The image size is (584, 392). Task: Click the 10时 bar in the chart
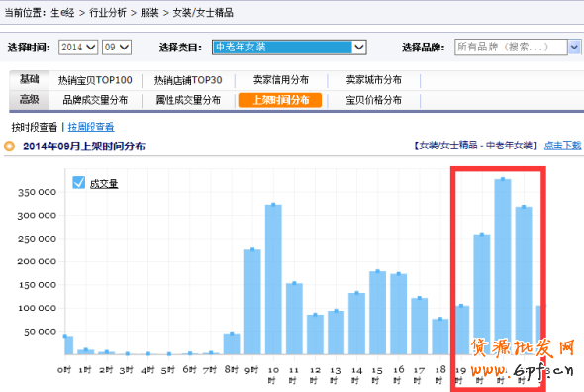(273, 279)
